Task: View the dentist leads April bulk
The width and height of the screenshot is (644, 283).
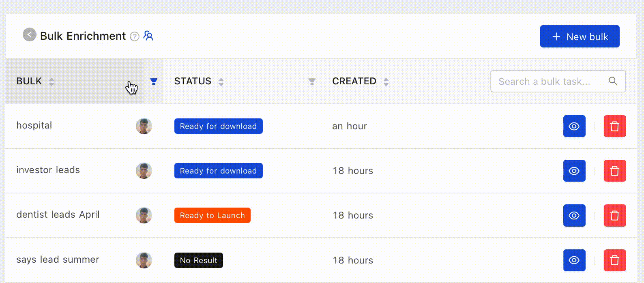Action: tap(574, 215)
